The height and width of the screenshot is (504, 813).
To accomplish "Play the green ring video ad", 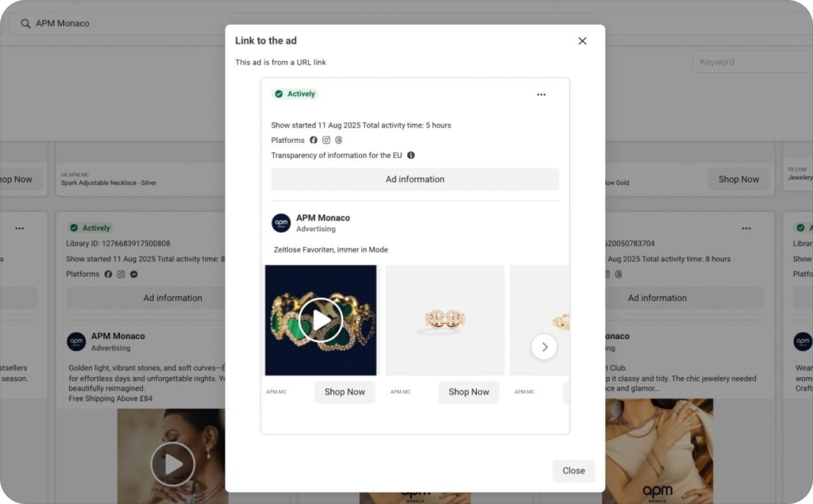I will pyautogui.click(x=321, y=320).
